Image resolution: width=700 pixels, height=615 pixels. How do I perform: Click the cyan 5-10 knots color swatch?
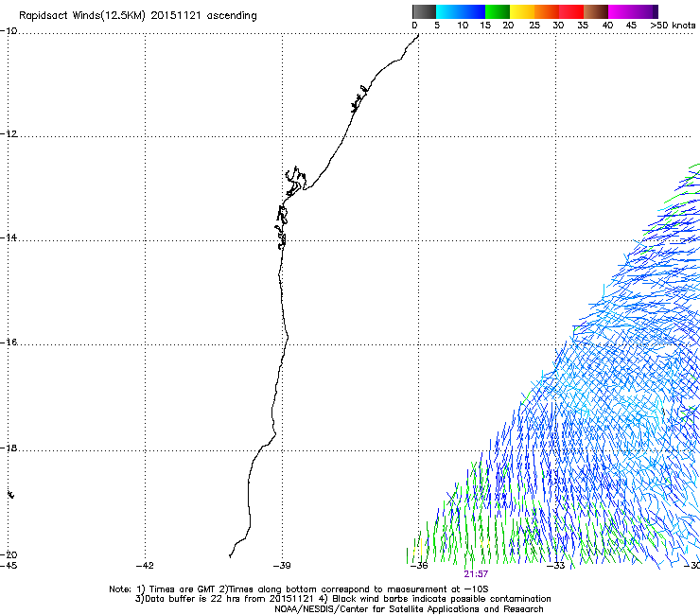pos(448,11)
